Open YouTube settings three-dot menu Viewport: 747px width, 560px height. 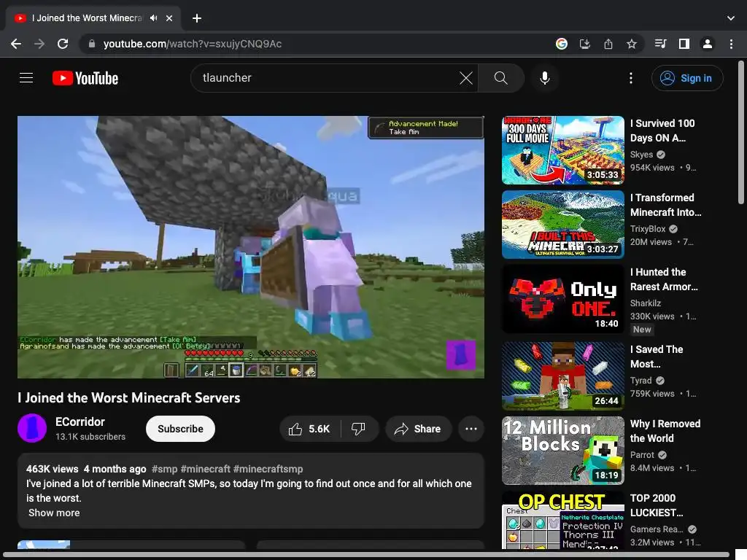click(631, 77)
